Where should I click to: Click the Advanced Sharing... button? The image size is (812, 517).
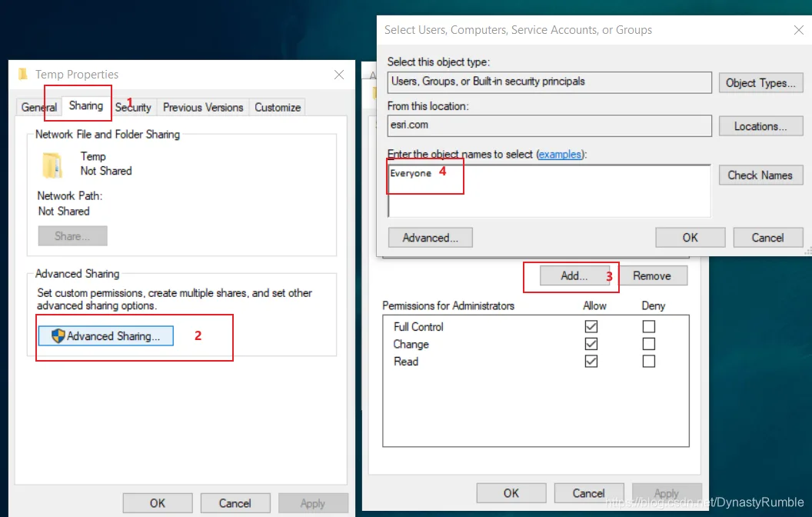pyautogui.click(x=106, y=335)
